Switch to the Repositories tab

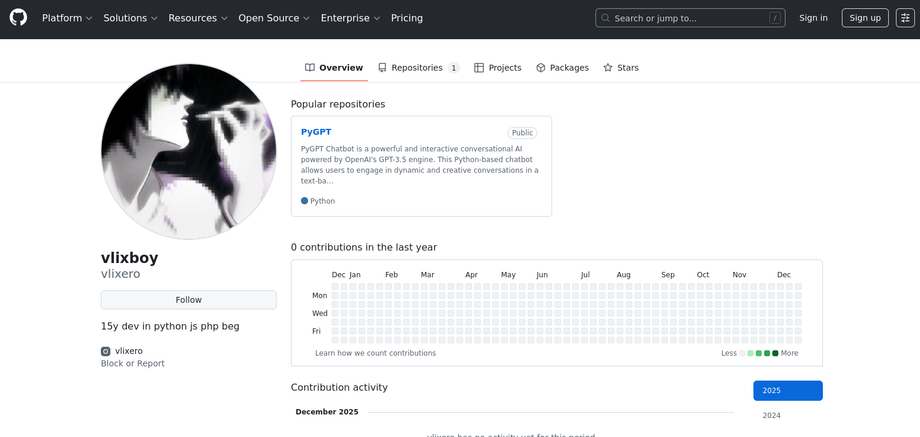coord(418,68)
